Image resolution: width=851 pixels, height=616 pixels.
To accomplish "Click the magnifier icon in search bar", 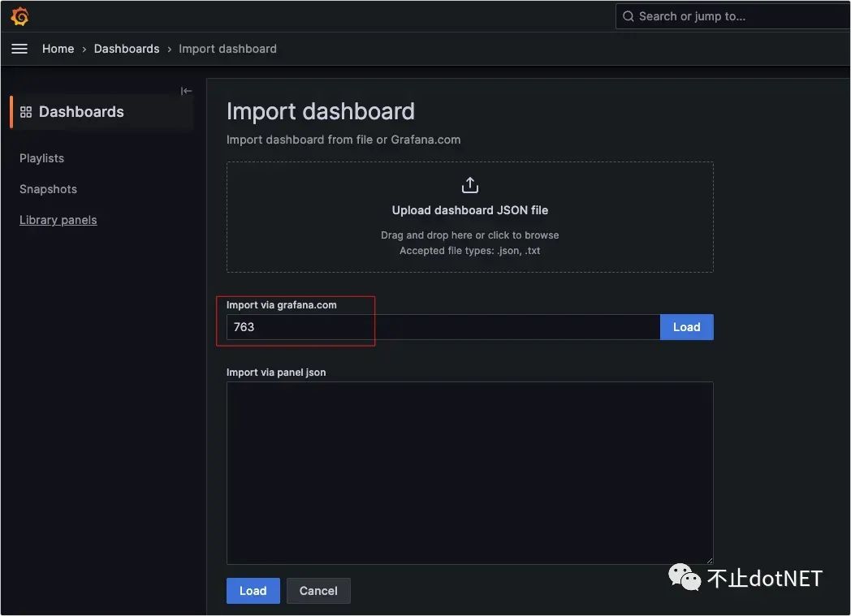I will pos(629,16).
